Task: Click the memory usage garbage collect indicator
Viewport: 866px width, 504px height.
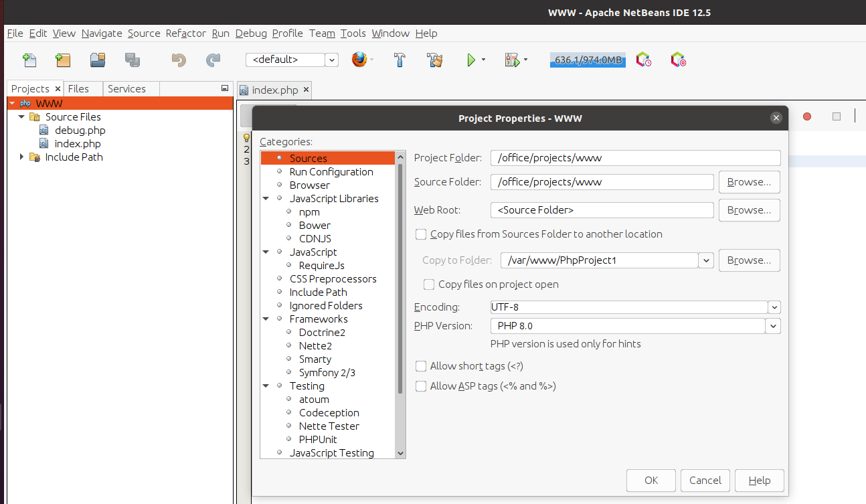Action: click(x=588, y=60)
